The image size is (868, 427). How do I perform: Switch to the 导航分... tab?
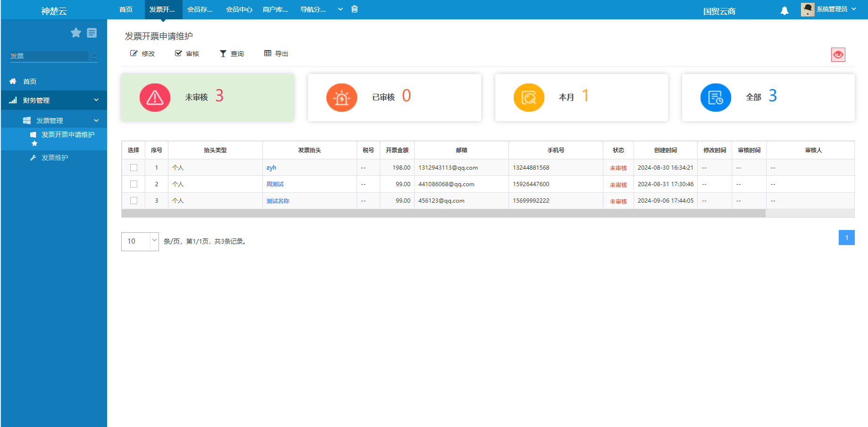pos(313,9)
